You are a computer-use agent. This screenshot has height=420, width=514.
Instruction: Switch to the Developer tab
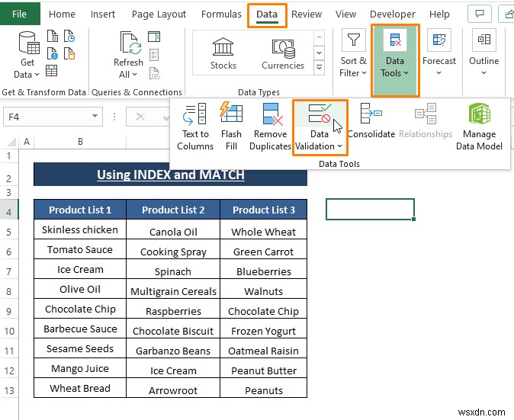tap(393, 14)
